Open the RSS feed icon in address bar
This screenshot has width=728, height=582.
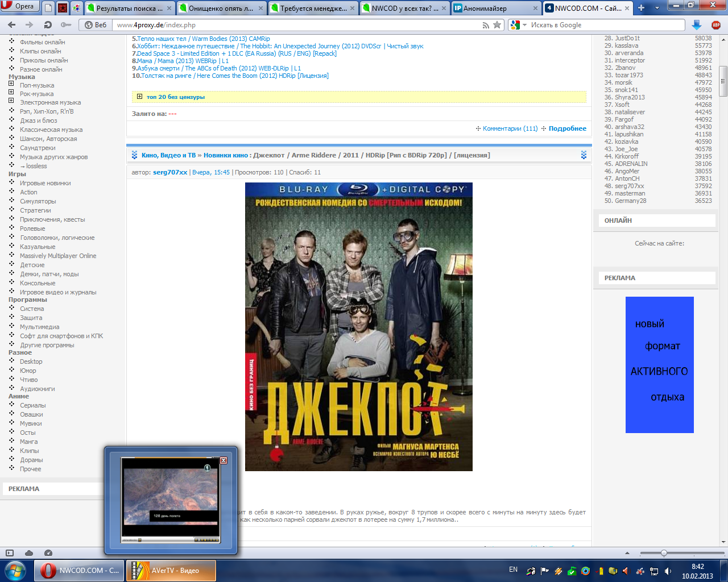coord(485,25)
